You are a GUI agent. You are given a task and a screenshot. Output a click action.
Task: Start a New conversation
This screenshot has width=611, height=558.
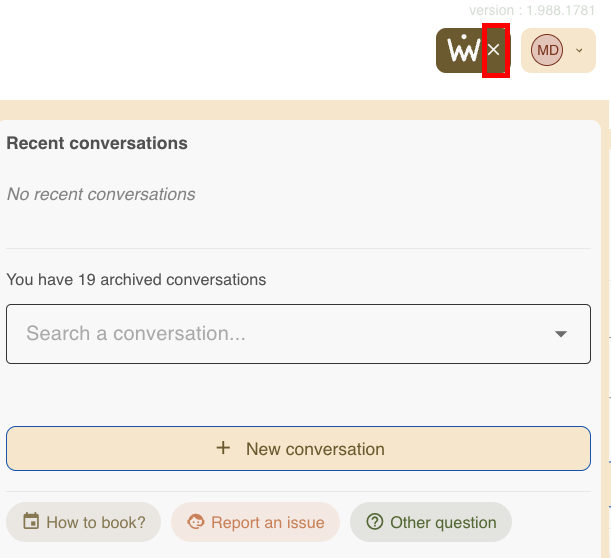coord(298,449)
